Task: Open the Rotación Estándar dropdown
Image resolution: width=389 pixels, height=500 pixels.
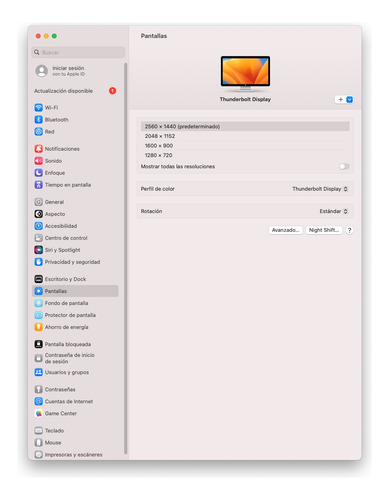Action: 334,211
